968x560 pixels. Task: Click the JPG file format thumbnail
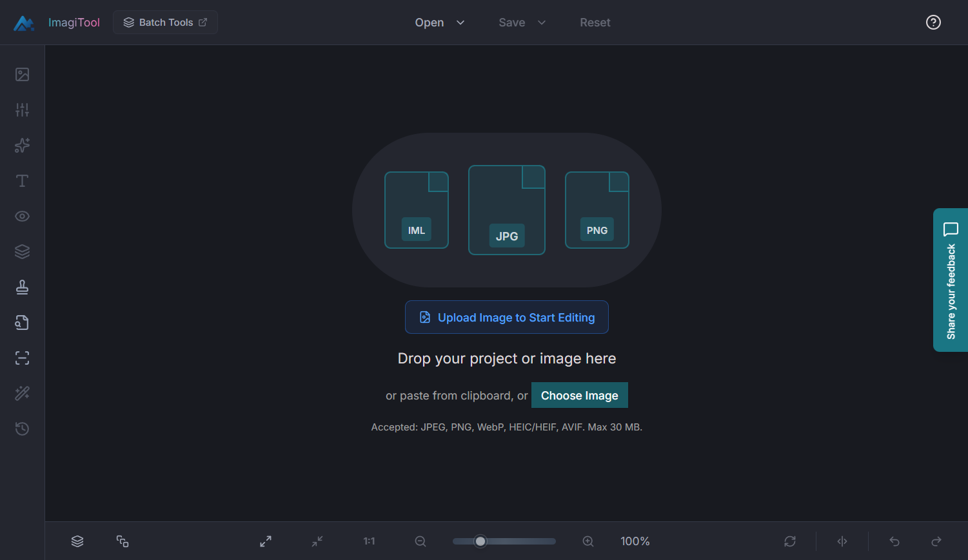507,210
